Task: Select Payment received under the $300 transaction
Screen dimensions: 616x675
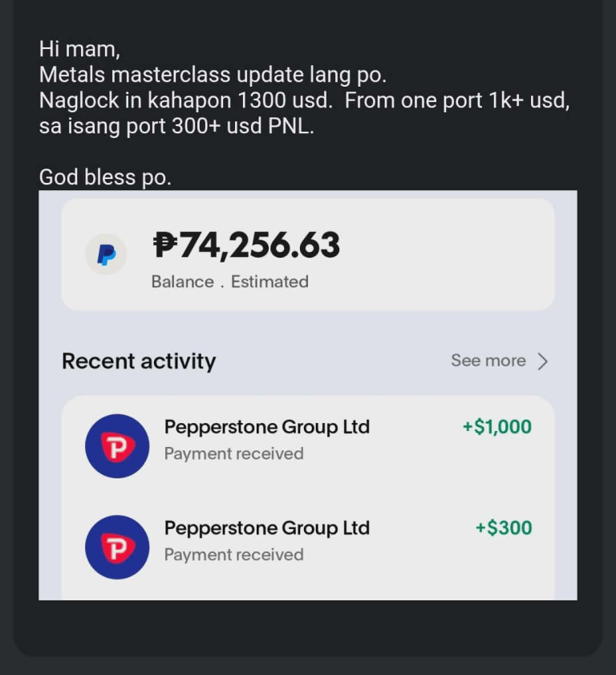Action: tap(233, 555)
